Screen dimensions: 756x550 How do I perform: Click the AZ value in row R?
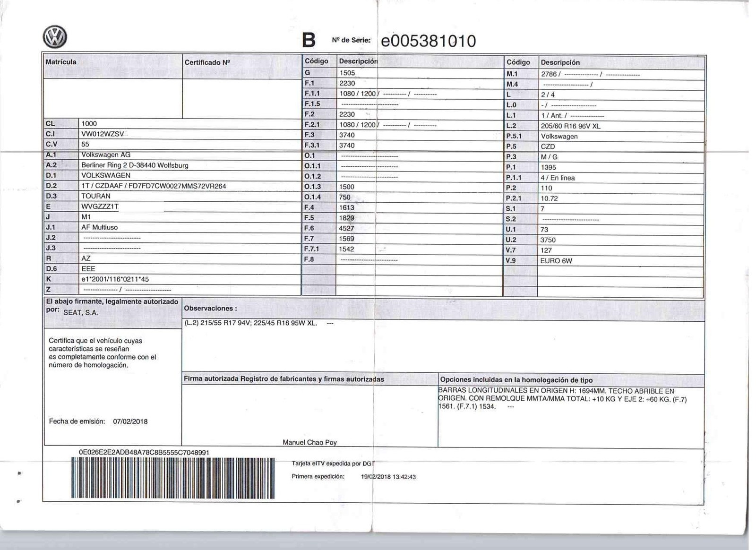coord(86,258)
